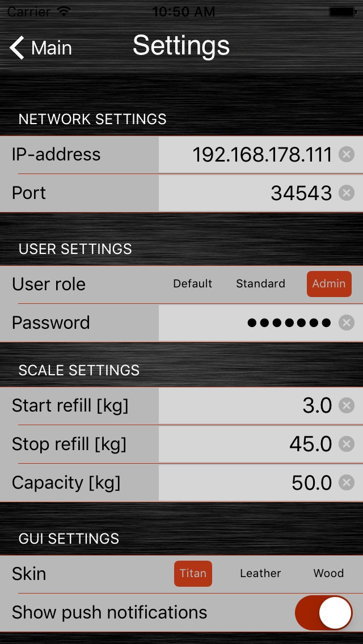Set User role to Standard
The height and width of the screenshot is (644, 363).
coord(260,284)
